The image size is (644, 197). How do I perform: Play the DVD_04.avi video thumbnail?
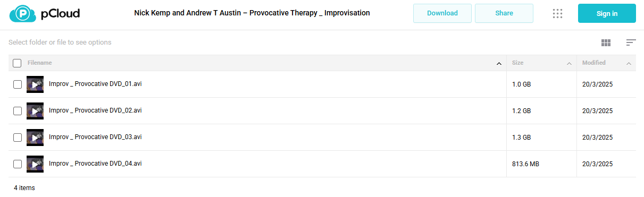click(x=35, y=164)
